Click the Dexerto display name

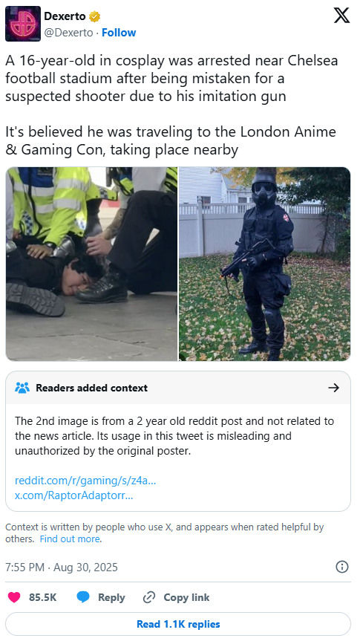[65, 16]
